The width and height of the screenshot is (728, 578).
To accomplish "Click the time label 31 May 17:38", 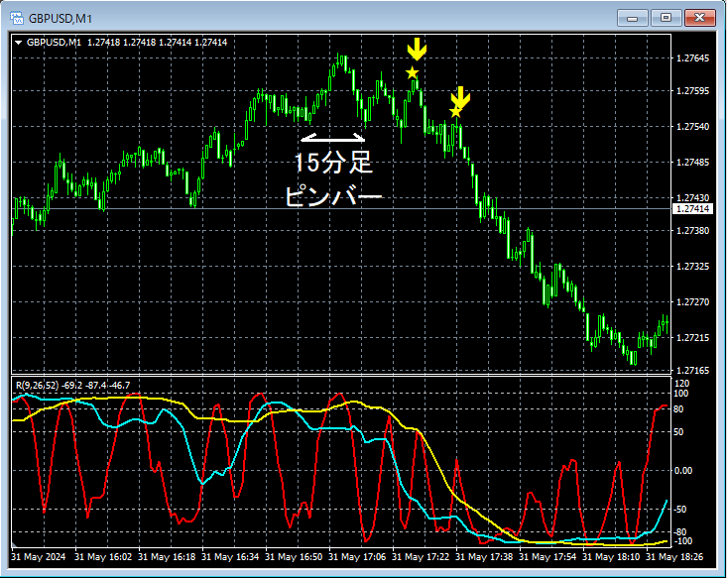I will pos(484,556).
